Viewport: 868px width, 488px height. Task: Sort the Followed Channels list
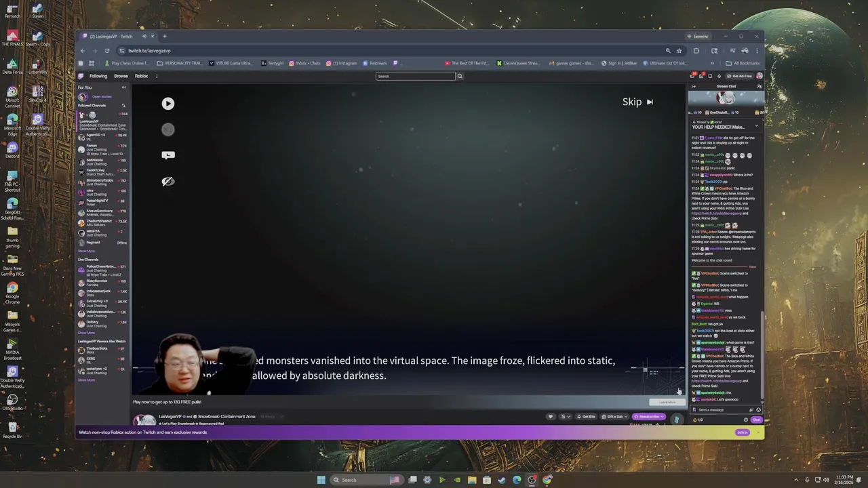tap(123, 106)
